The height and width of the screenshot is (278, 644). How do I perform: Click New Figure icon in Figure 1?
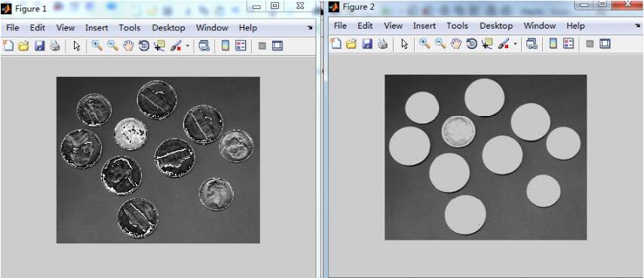(8, 45)
